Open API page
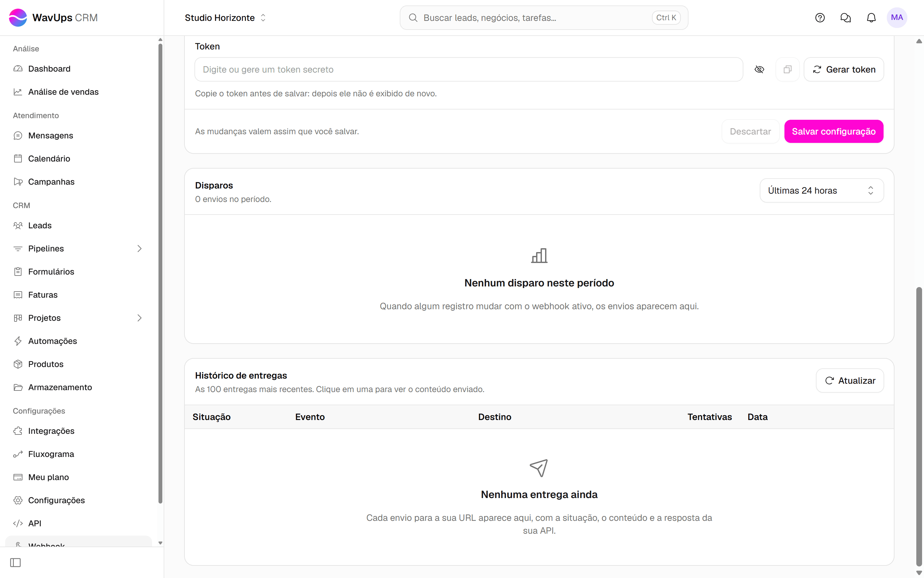Screen dimensions: 924x578 point(79,523)
